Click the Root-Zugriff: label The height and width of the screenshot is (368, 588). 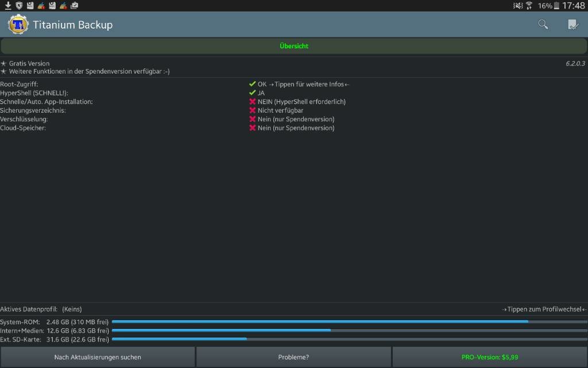19,84
